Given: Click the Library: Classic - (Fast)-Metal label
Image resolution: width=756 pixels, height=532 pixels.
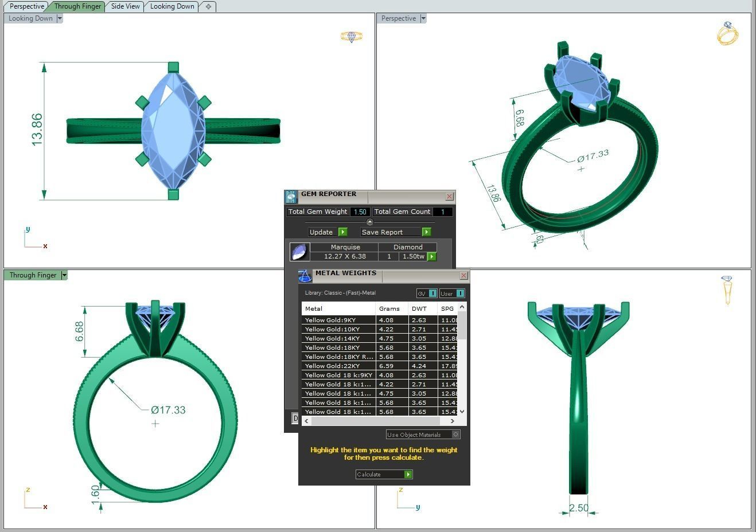Looking at the screenshot, I should pos(340,293).
